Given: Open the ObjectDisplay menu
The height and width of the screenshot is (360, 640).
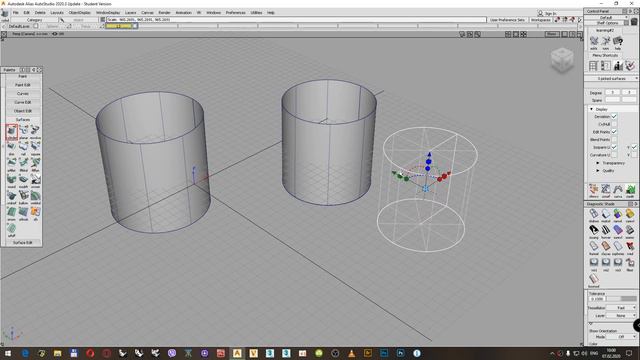Looking at the screenshot, I should coord(80,13).
